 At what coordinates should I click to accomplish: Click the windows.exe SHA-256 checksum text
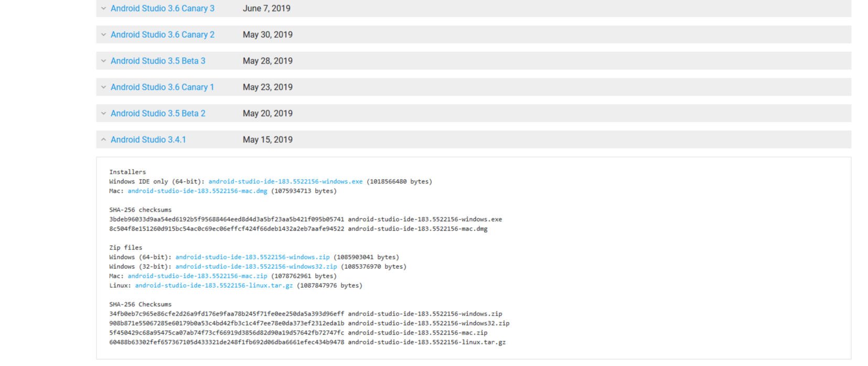227,219
